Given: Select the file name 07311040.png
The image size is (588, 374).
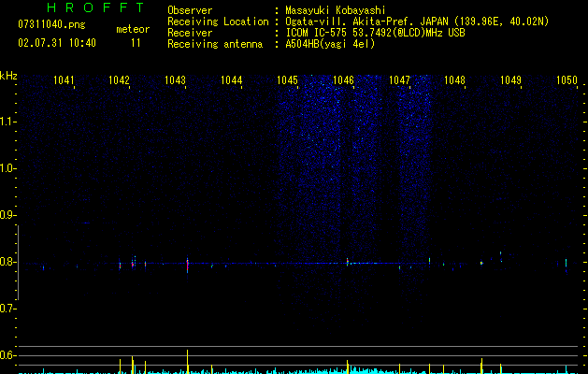Looking at the screenshot, I should (51, 25).
